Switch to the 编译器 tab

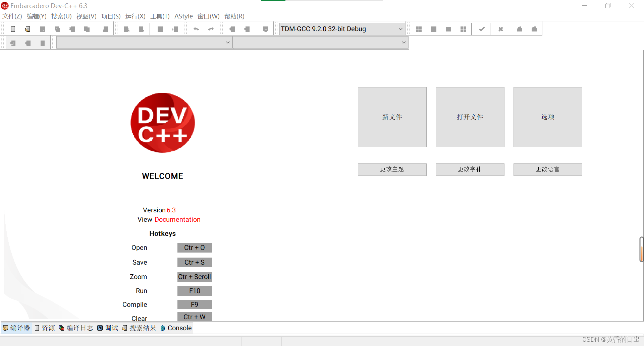pos(16,328)
